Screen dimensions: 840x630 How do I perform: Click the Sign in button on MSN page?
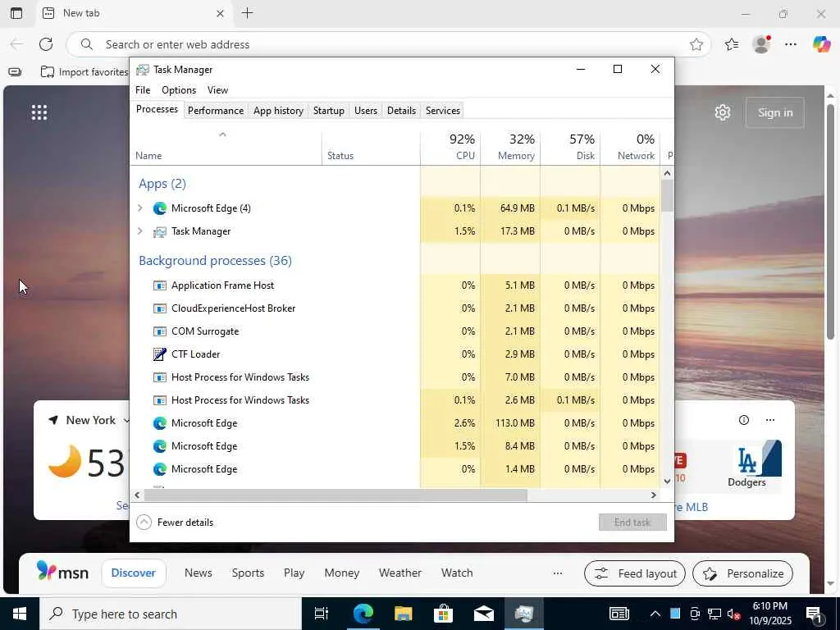(x=774, y=112)
